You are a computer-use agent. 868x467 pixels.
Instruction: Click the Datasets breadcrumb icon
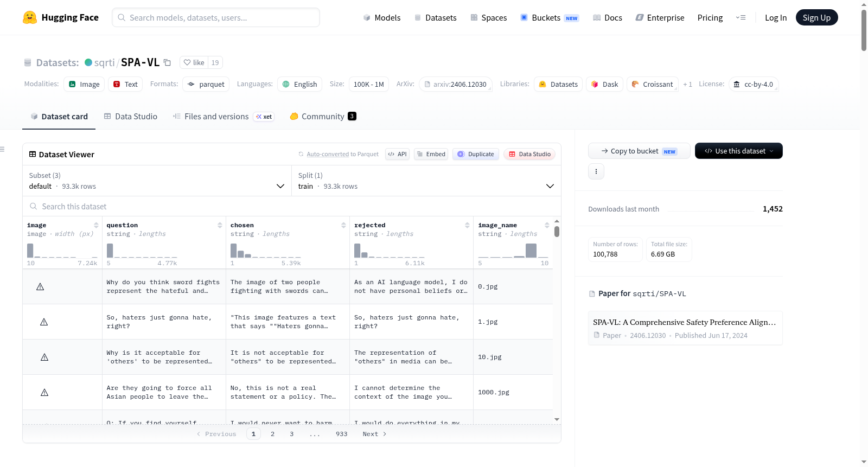click(x=28, y=63)
